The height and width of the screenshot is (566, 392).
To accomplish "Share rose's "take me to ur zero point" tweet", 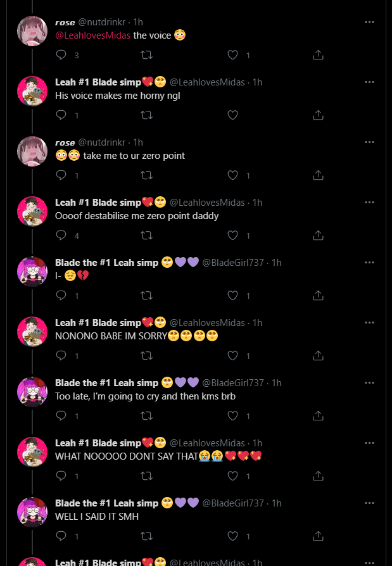I will (x=319, y=175).
